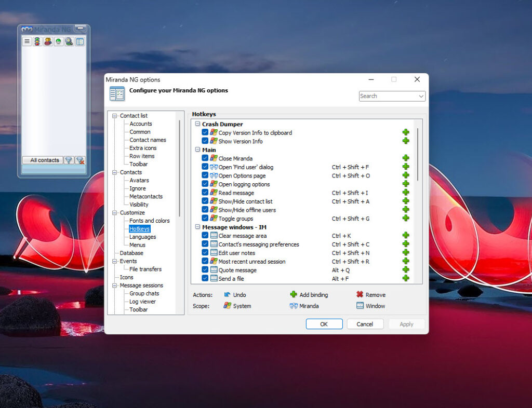Click the plus icon on Toggle groups row
The height and width of the screenshot is (408, 532).
(x=406, y=218)
